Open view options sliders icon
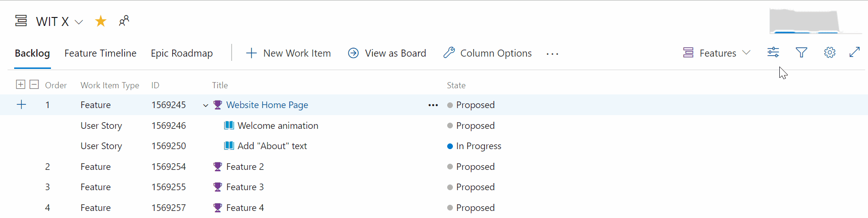 pyautogui.click(x=773, y=52)
